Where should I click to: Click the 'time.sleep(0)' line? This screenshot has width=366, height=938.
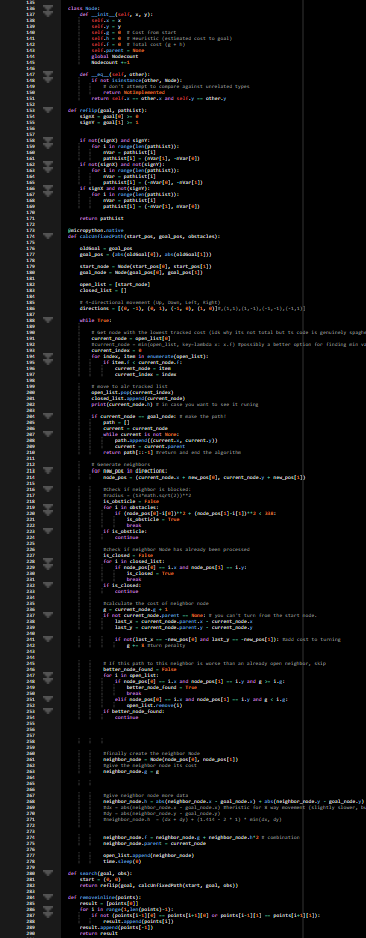tap(122, 861)
